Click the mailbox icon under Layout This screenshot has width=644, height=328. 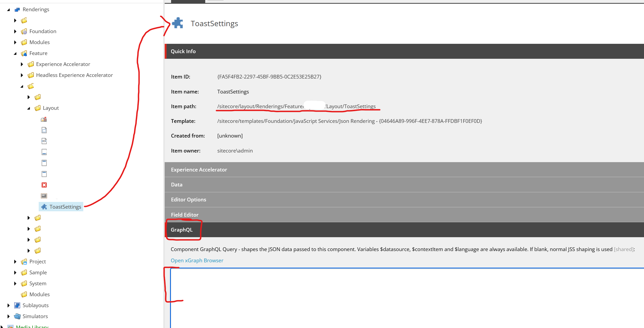coord(44,119)
